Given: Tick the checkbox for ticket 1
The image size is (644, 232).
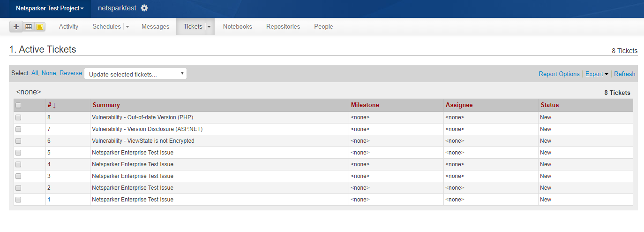Looking at the screenshot, I should click(18, 200).
